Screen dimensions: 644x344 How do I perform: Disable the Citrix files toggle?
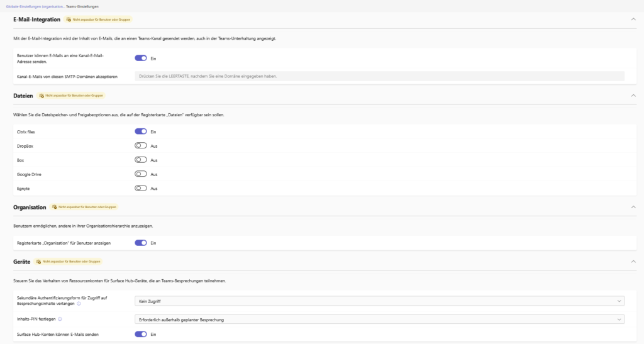coord(141,131)
